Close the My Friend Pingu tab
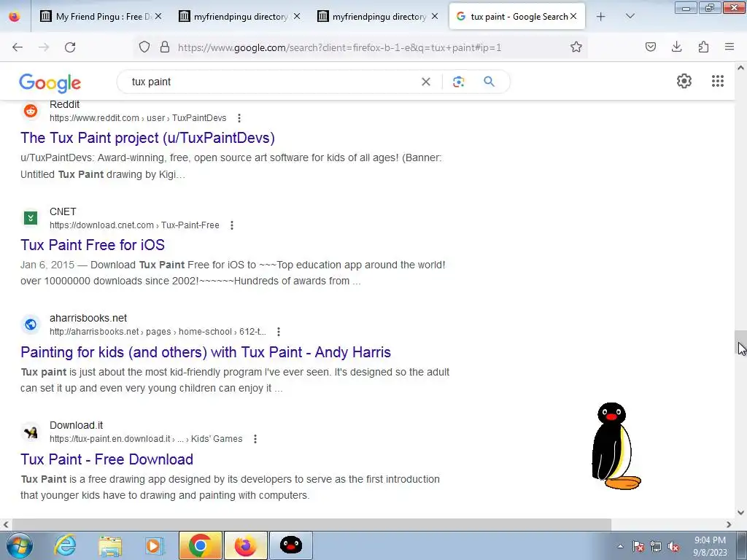Screen dimensions: 747x560 (158, 17)
